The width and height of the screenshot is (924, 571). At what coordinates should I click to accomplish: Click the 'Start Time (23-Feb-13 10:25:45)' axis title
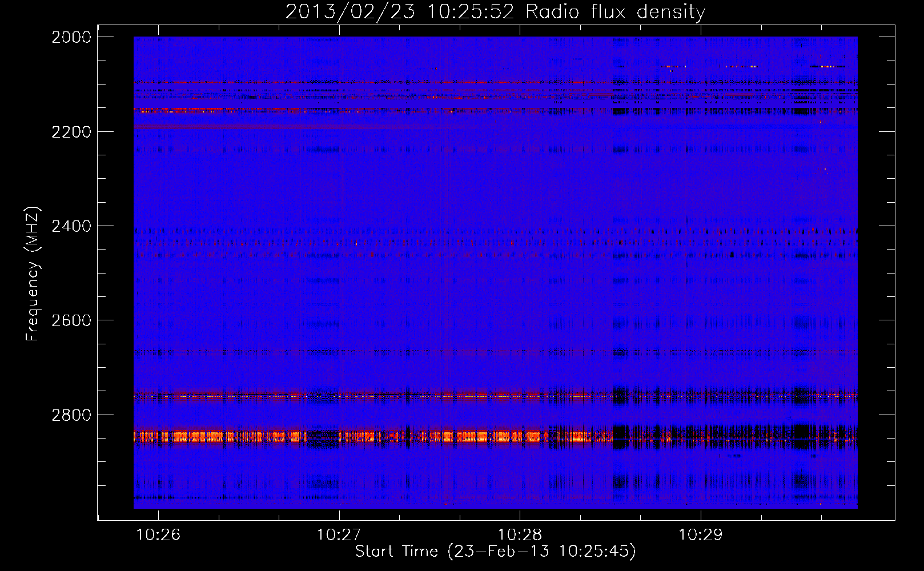(495, 552)
